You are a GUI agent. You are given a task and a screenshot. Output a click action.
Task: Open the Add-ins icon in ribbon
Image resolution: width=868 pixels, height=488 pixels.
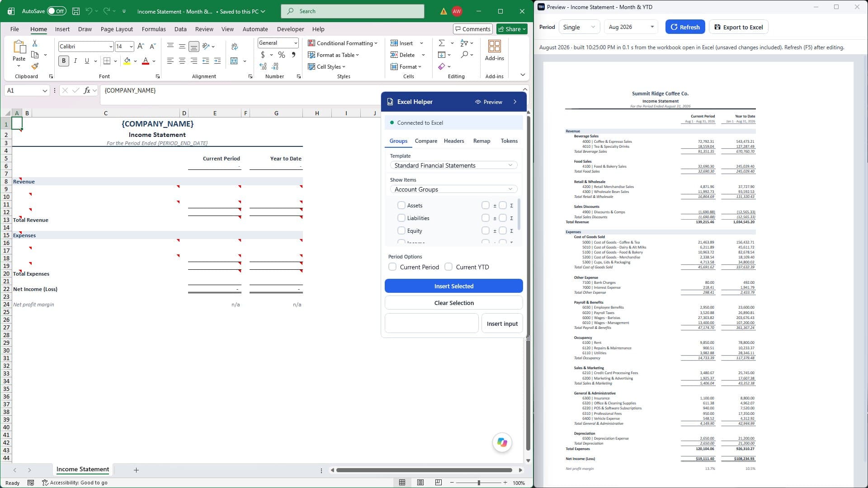click(494, 50)
